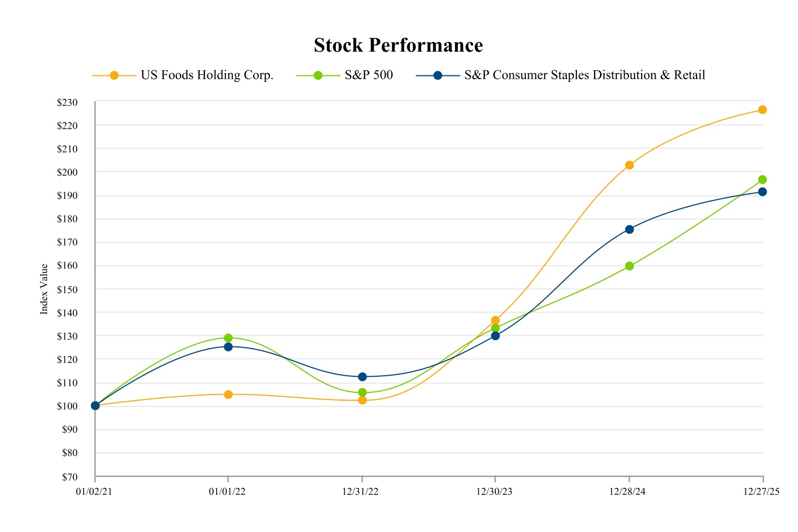This screenshot has width=798, height=532.
Task: Select the $160 y-axis label
Action: pyautogui.click(x=66, y=266)
